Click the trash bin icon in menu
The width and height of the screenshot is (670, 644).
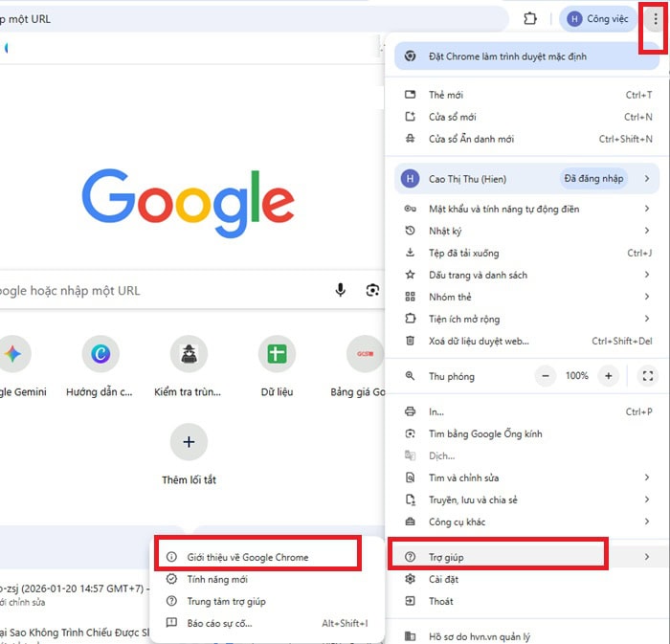pyautogui.click(x=410, y=341)
